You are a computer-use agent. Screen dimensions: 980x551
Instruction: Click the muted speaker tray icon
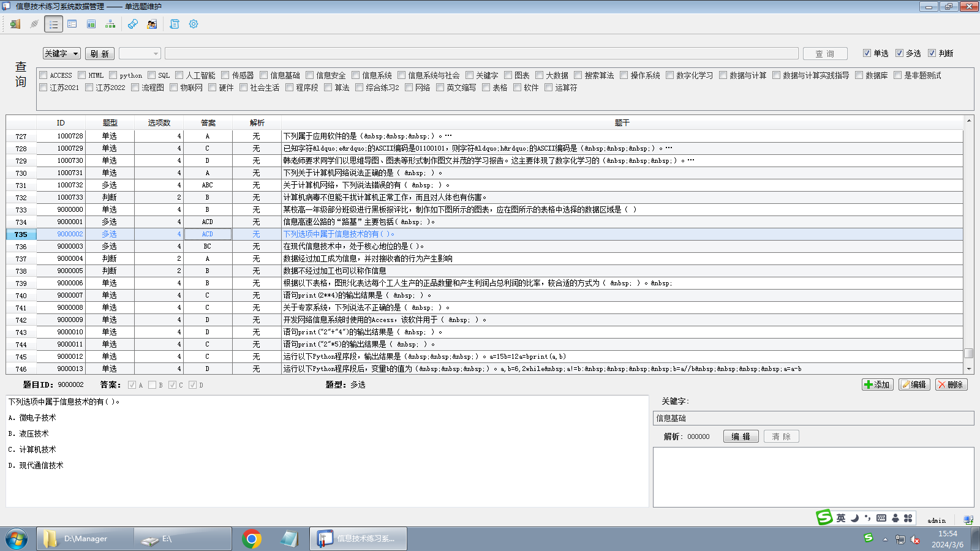pyautogui.click(x=915, y=539)
